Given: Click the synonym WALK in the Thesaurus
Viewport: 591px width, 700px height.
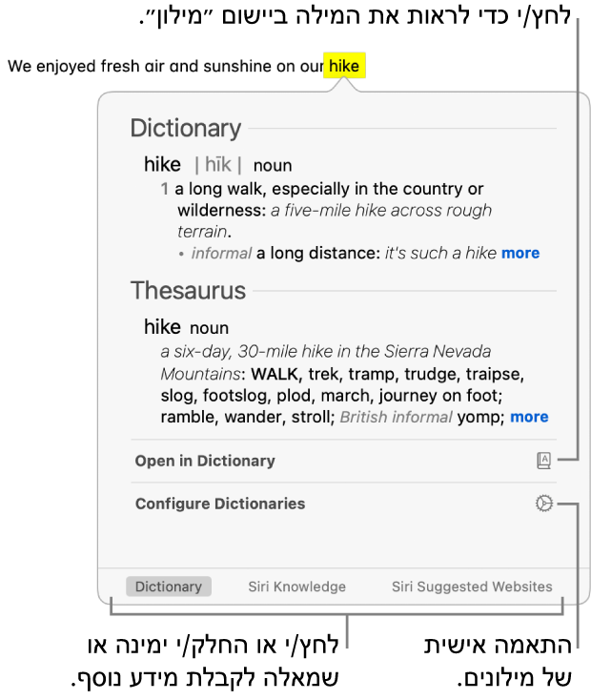Looking at the screenshot, I should click(275, 373).
